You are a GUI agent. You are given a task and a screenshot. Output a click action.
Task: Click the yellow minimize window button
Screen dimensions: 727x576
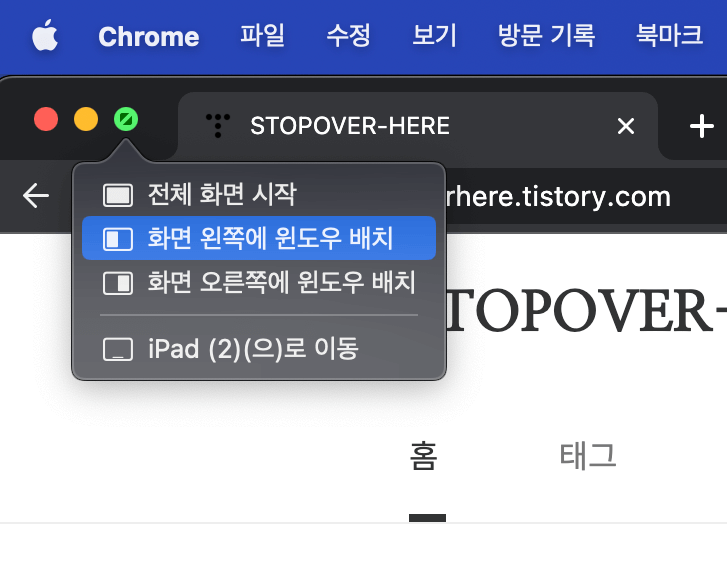coord(86,119)
